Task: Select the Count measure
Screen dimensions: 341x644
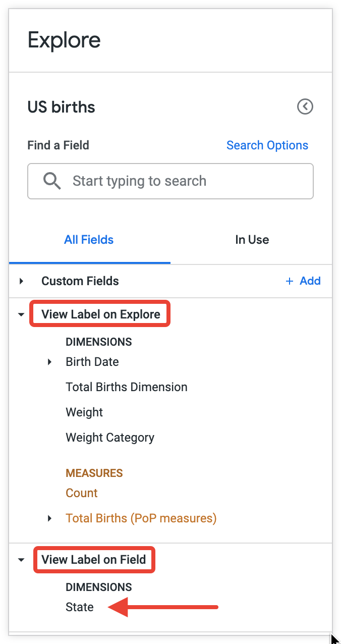Action: [82, 493]
